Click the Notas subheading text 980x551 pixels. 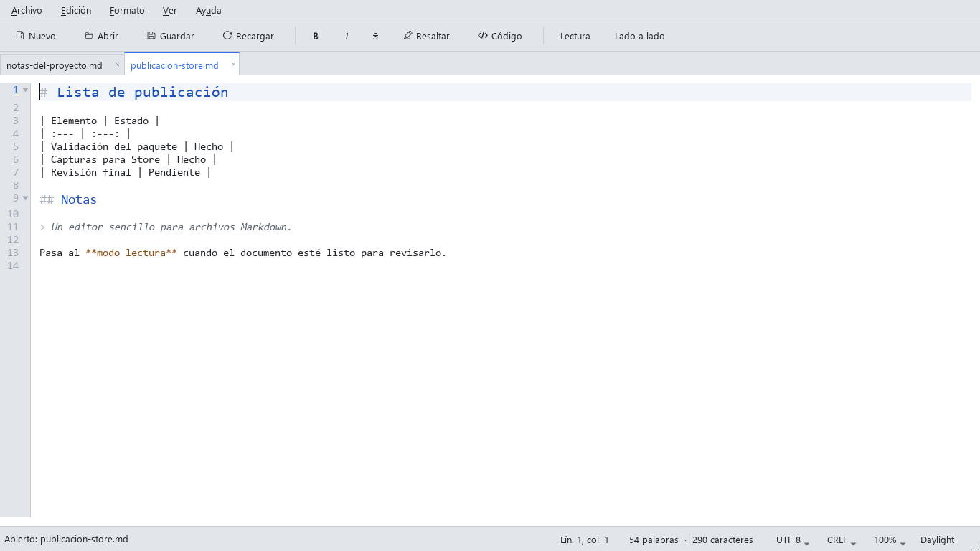tap(79, 199)
